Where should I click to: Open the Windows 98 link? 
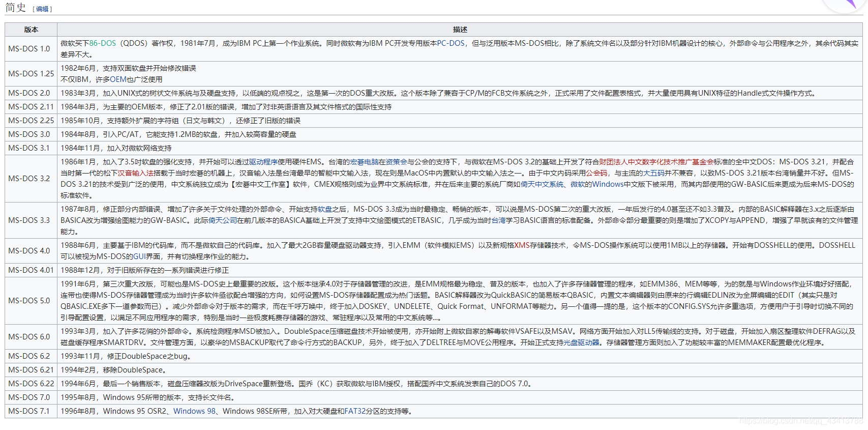click(x=194, y=411)
